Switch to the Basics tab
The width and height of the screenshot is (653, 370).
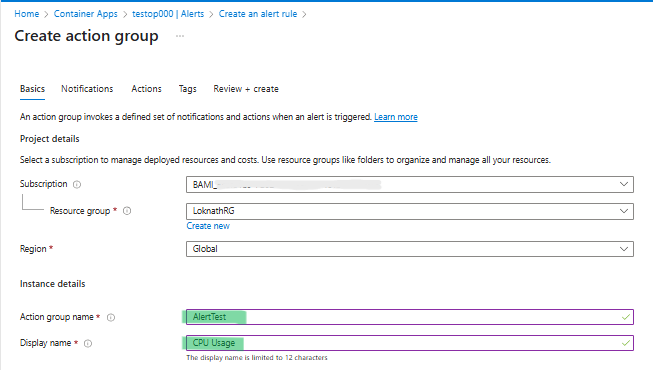click(32, 89)
